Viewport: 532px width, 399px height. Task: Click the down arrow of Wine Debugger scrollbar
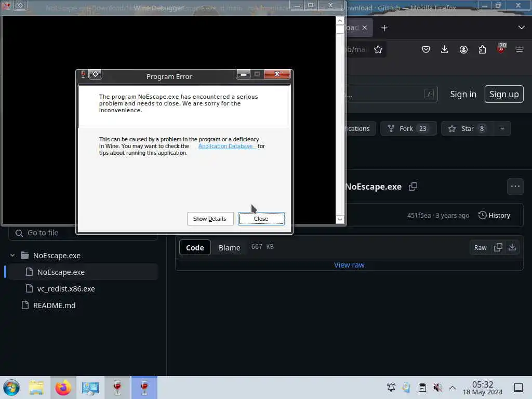tap(340, 219)
